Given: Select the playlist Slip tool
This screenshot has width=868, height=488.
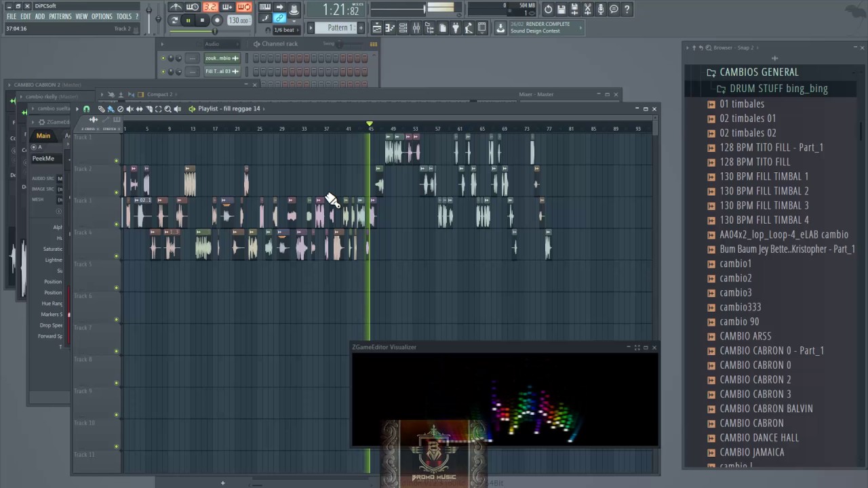Looking at the screenshot, I should (x=139, y=109).
